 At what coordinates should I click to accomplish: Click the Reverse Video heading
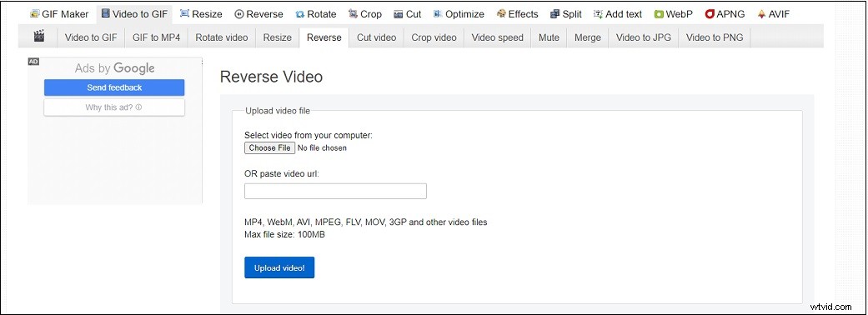point(271,77)
